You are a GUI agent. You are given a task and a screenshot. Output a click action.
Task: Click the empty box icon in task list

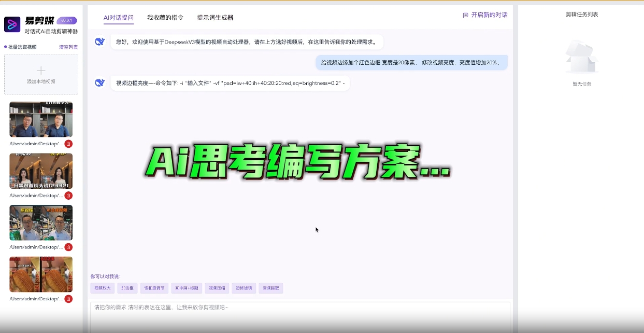coord(582,57)
